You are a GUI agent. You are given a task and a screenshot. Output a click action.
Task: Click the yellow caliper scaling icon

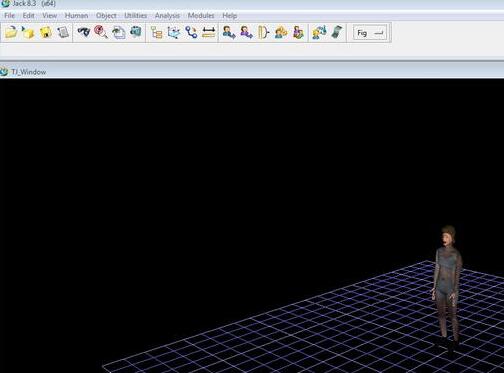[263, 32]
